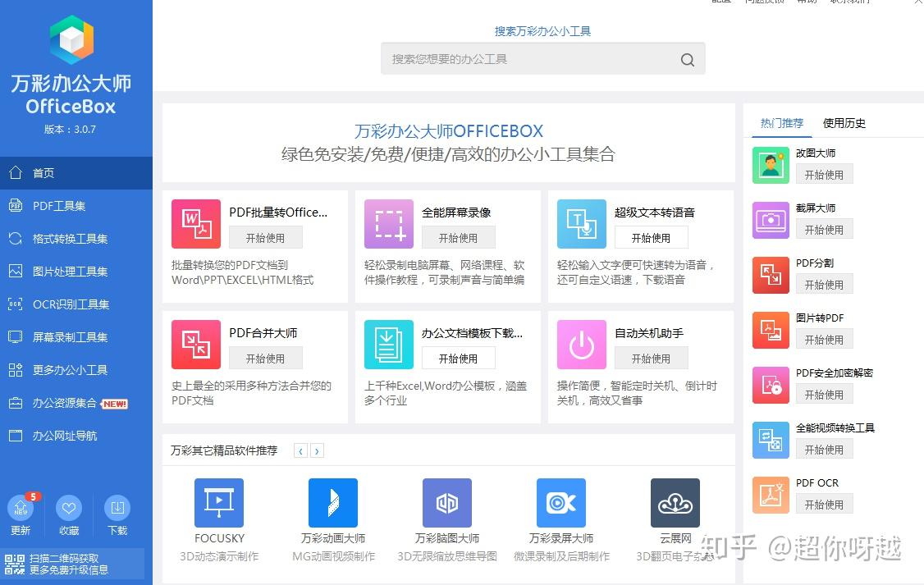Select 更多办公小工具 in sidebar
Viewport: 924px width, 585px height.
click(76, 370)
